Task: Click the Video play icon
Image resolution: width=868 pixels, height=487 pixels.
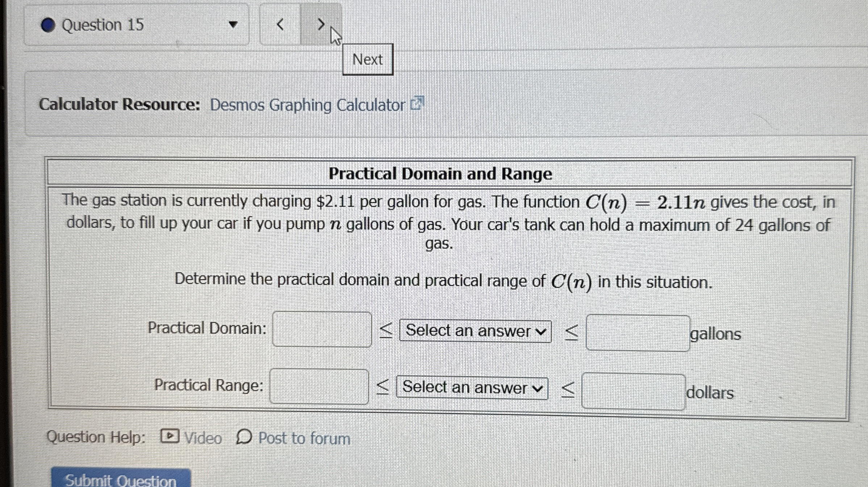Action: [x=170, y=436]
